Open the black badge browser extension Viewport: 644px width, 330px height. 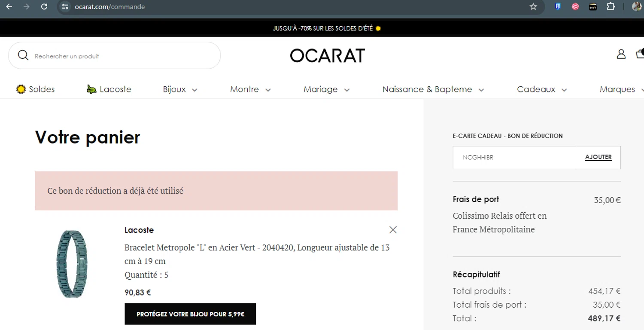pyautogui.click(x=593, y=6)
